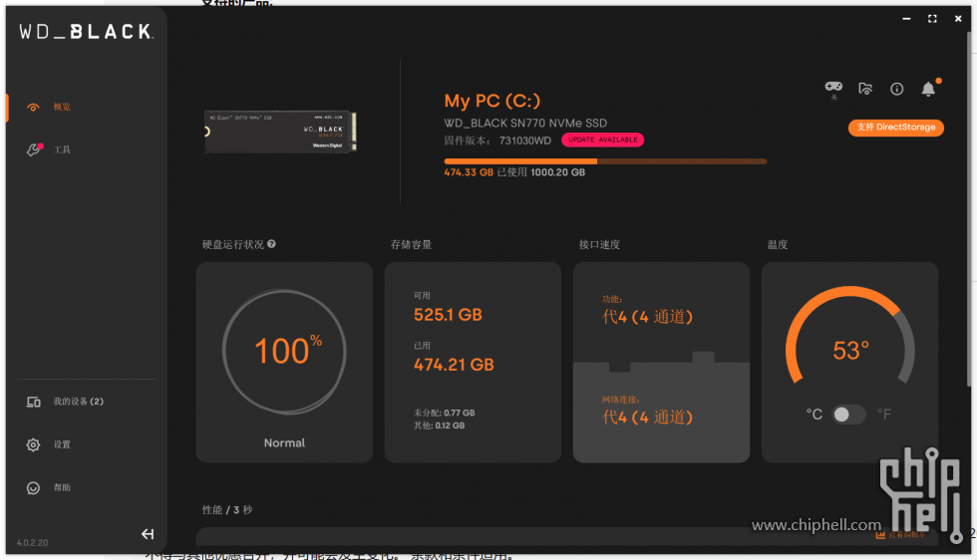
Task: Click the My PC (C:) drive title
Action: click(492, 101)
